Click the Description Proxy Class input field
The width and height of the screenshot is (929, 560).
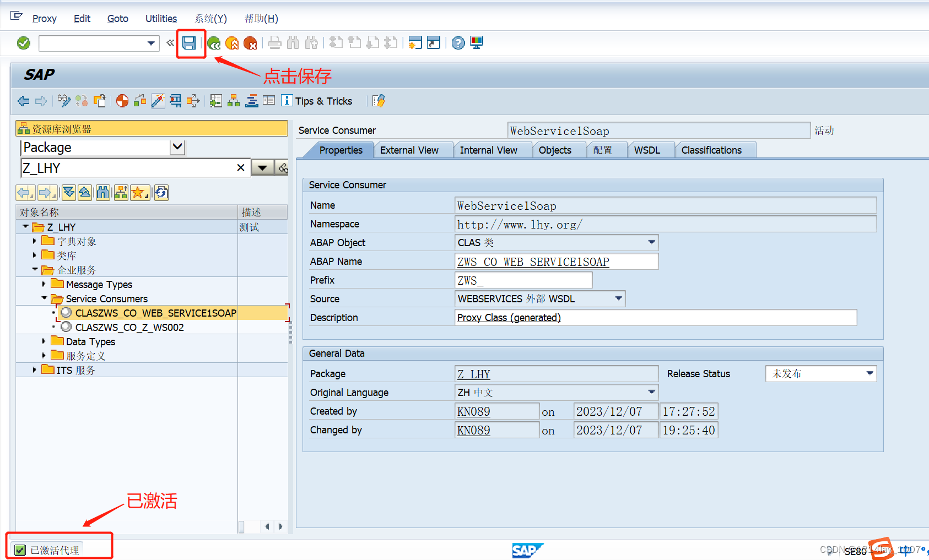(656, 318)
